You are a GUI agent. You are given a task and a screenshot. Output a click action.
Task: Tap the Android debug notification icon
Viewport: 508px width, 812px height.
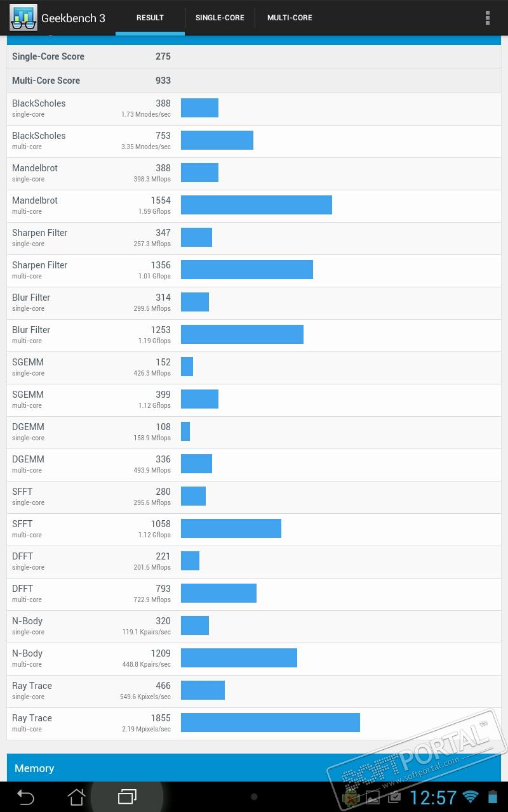point(351,798)
